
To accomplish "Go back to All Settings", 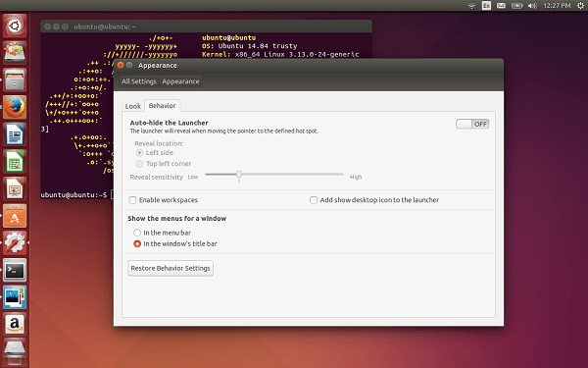I will [139, 81].
